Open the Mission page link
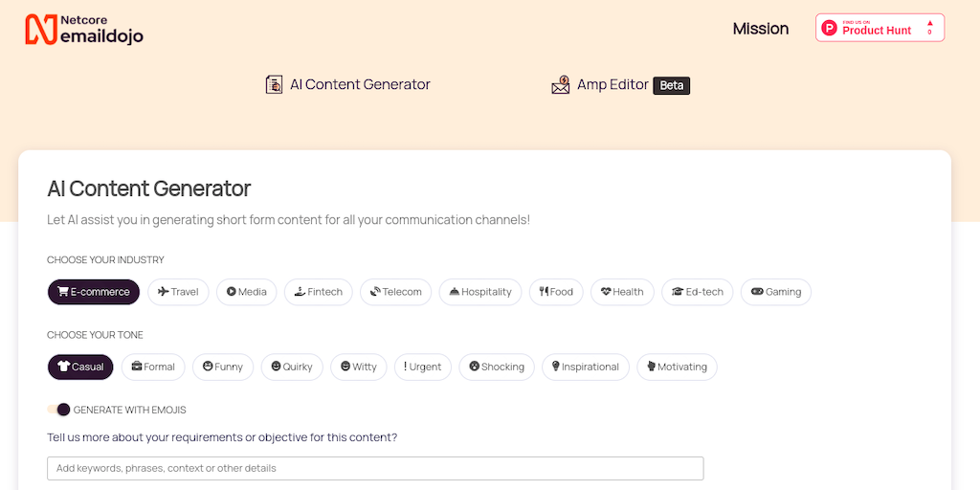Viewport: 980px width, 490px height. click(x=760, y=29)
